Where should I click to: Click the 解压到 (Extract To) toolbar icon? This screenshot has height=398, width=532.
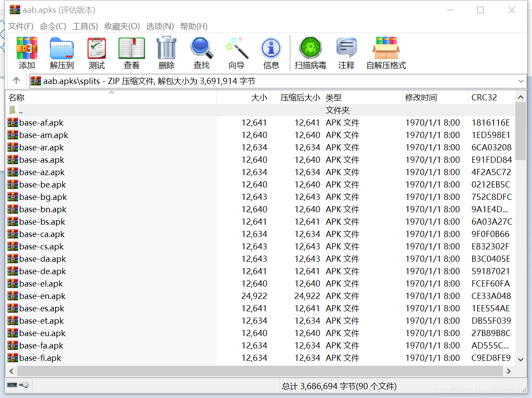pyautogui.click(x=62, y=48)
